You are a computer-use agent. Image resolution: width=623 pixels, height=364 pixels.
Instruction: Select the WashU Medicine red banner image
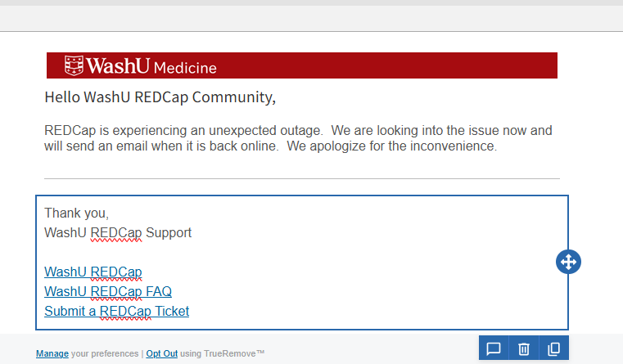(302, 65)
